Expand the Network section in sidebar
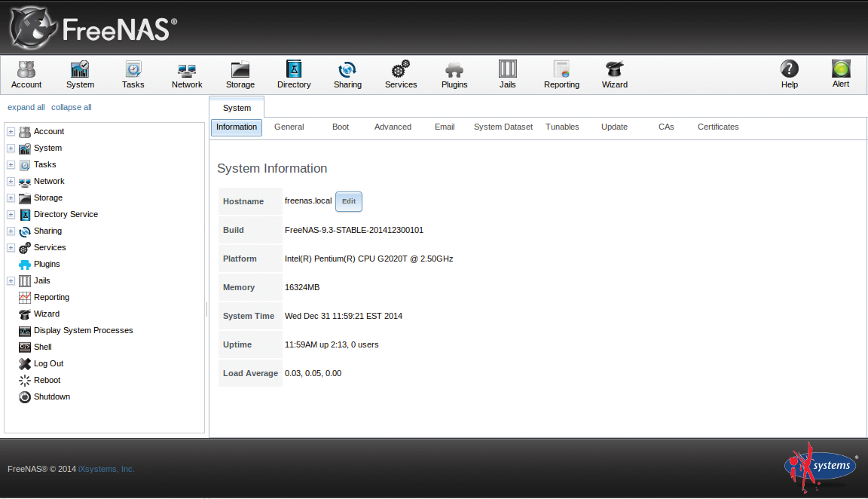This screenshot has width=868, height=499. pos(11,181)
